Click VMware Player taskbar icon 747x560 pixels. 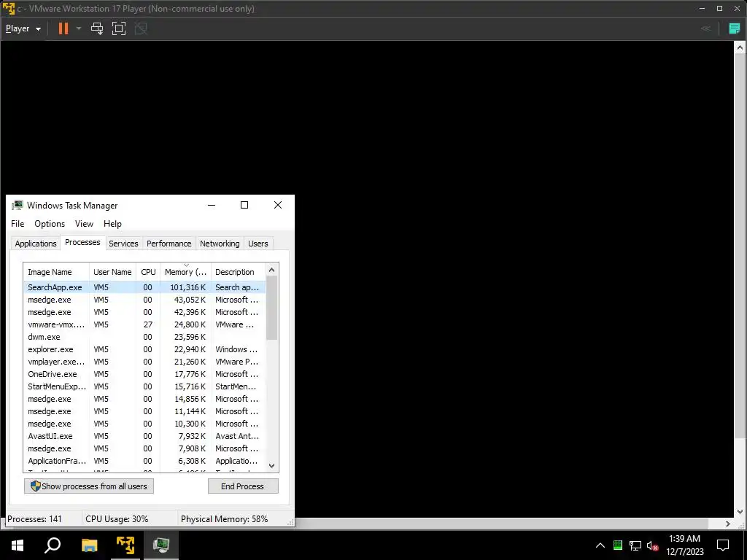125,545
